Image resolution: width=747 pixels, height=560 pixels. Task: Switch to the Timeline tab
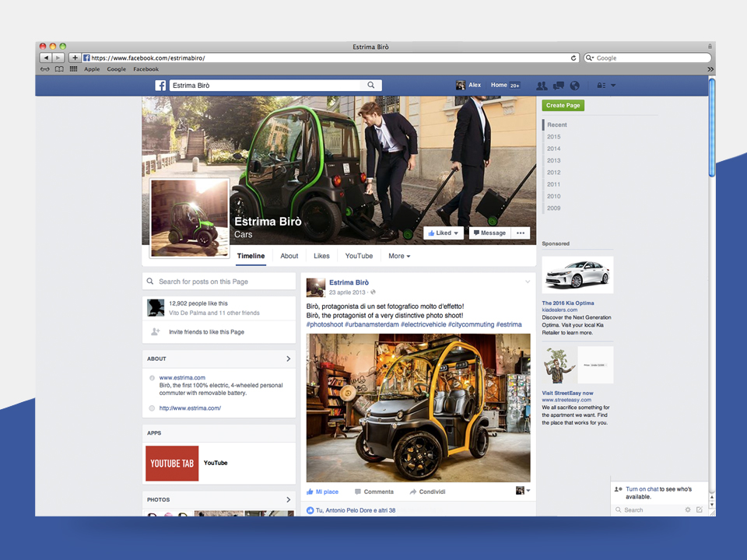[x=251, y=256]
